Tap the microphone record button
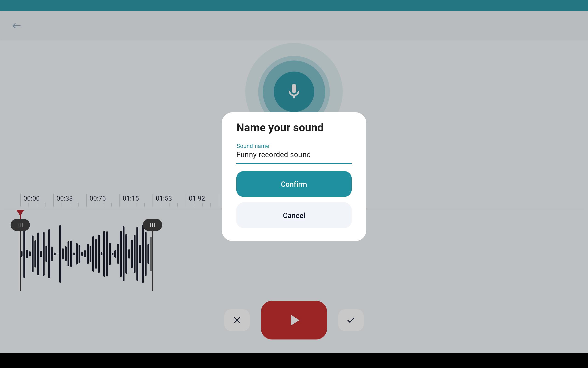Image resolution: width=588 pixels, height=368 pixels. tap(294, 92)
